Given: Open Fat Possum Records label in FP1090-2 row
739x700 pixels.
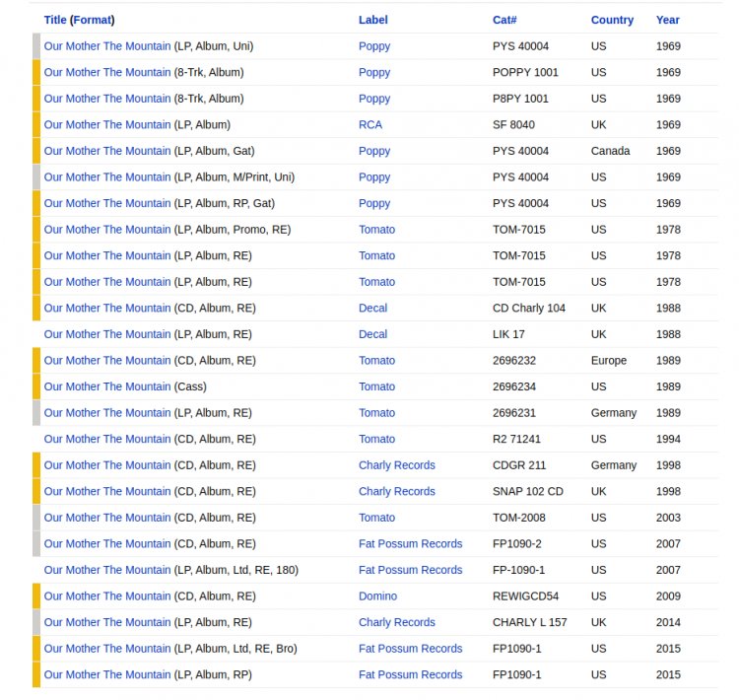Looking at the screenshot, I should click(411, 543).
